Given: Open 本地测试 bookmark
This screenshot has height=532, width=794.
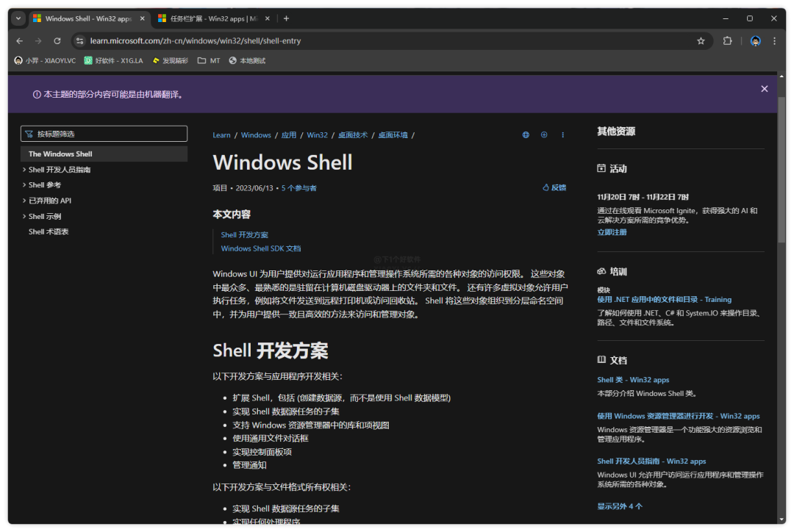Looking at the screenshot, I should (x=247, y=61).
